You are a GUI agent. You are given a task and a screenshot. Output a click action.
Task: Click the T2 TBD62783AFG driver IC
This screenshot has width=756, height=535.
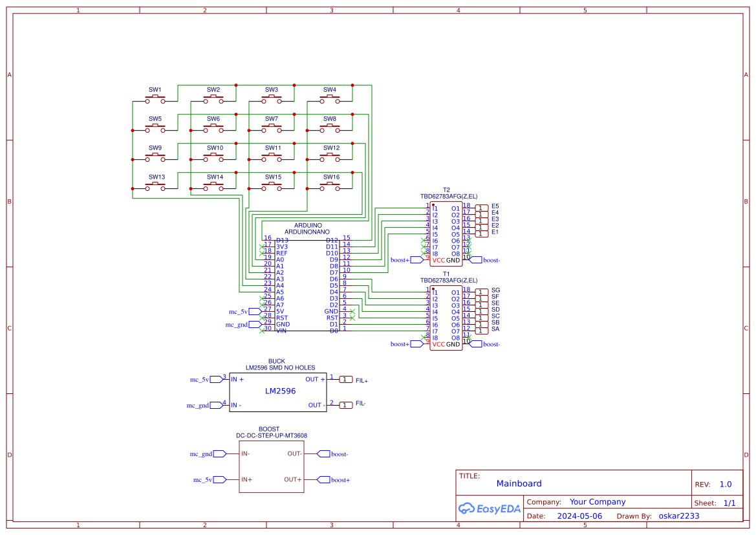coord(446,233)
